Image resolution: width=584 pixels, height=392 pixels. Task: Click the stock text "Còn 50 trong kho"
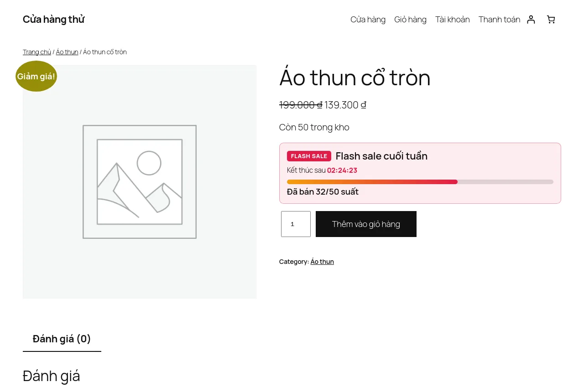coord(314,127)
